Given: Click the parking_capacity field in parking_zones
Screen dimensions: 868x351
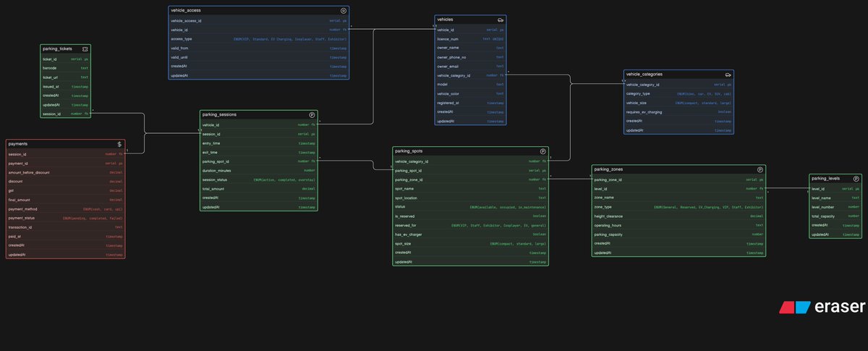Looking at the screenshot, I should pos(678,234).
